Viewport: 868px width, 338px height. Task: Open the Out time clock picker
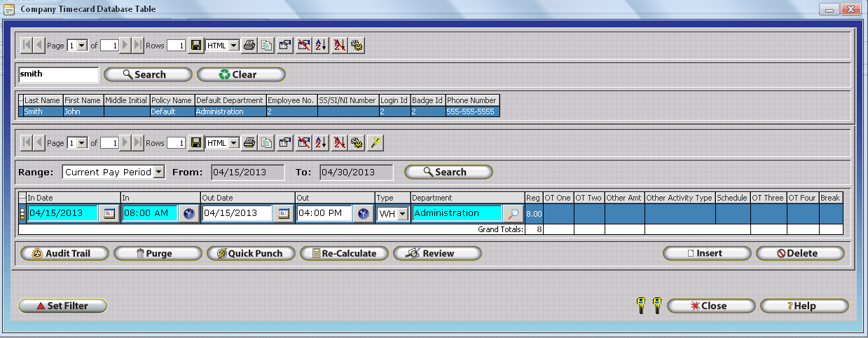click(363, 214)
